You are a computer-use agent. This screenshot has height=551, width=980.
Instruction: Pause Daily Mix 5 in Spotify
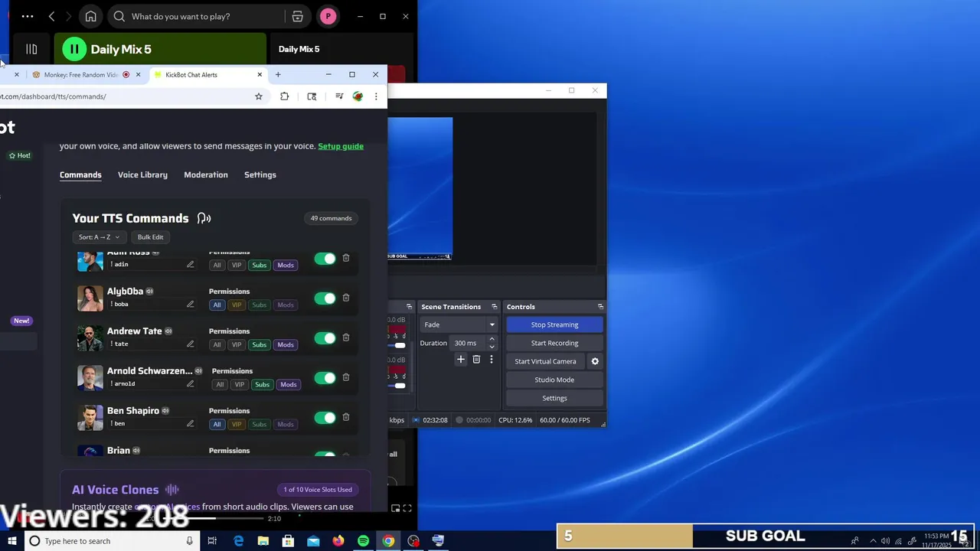coord(74,49)
